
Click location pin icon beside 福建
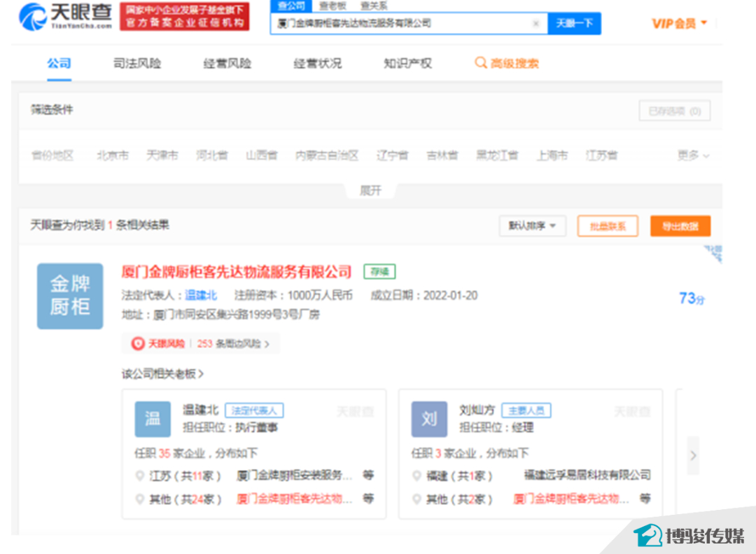coord(417,476)
